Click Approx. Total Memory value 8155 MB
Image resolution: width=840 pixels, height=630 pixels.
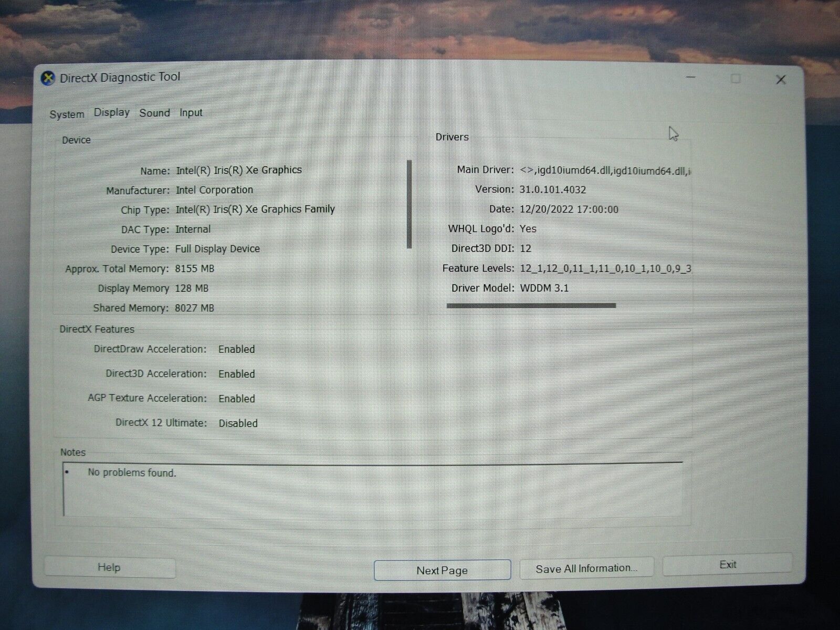pos(194,269)
